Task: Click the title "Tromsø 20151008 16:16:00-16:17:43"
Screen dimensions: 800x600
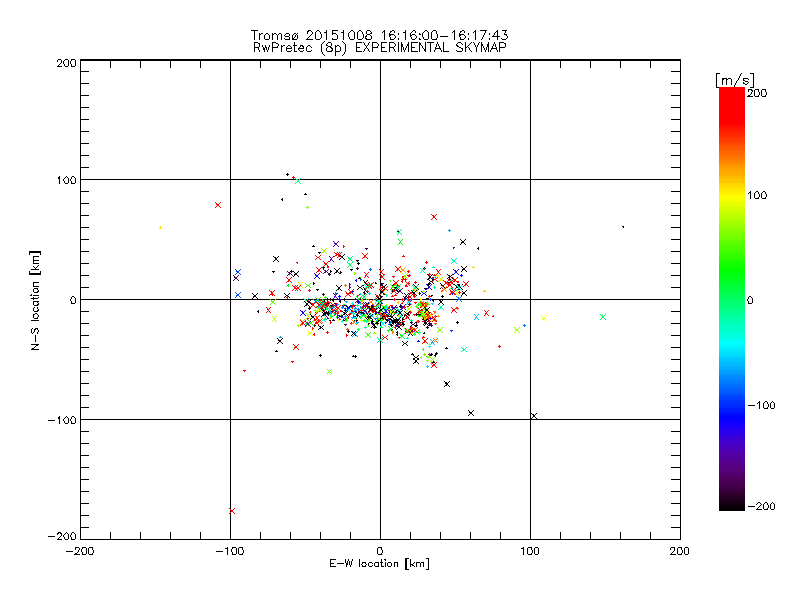Action: pyautogui.click(x=379, y=35)
